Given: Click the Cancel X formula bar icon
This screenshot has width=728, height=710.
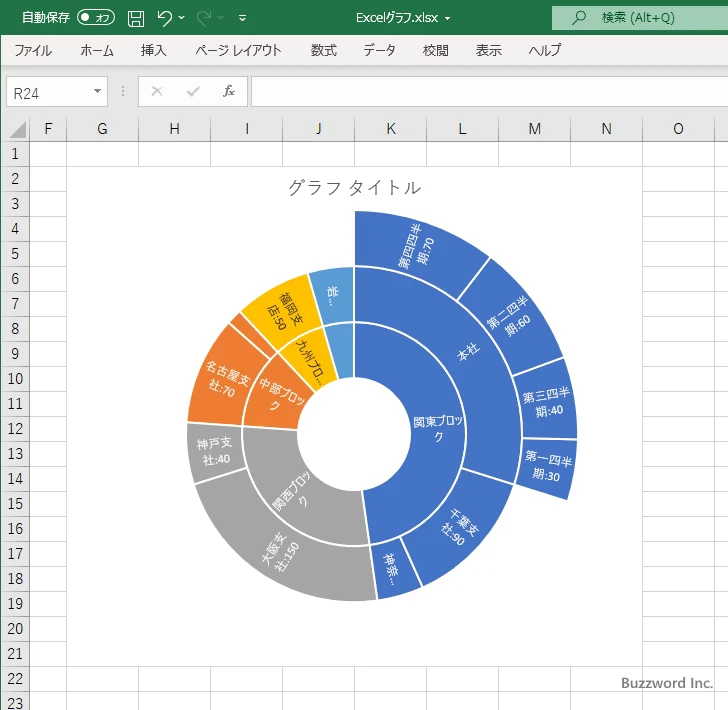Looking at the screenshot, I should point(157,91).
